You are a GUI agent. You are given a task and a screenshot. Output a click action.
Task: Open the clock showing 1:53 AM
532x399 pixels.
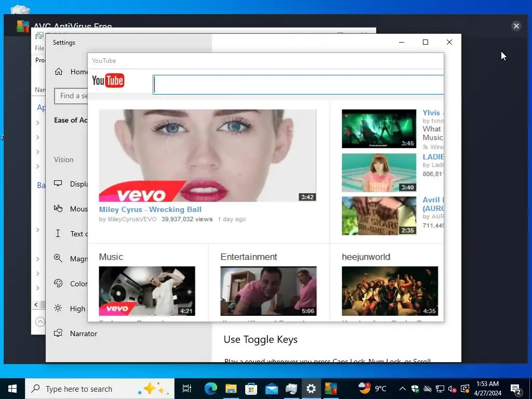487,389
